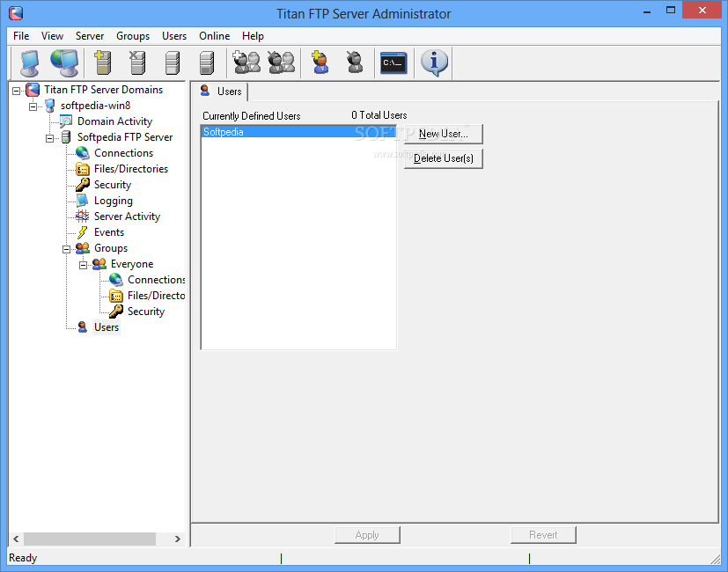The height and width of the screenshot is (572, 728).
Task: Click the Delete User(s) button
Action: point(444,158)
